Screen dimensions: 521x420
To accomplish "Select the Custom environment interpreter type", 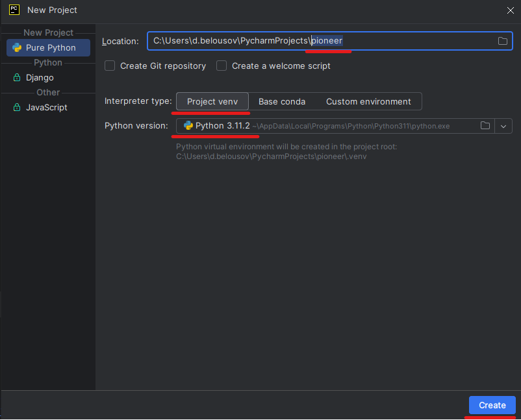I will 370,101.
